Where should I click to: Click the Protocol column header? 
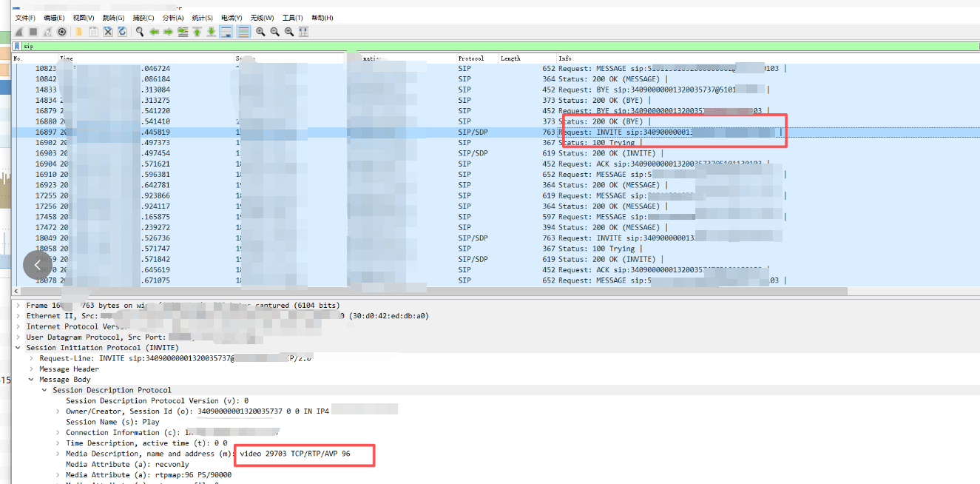[x=471, y=58]
